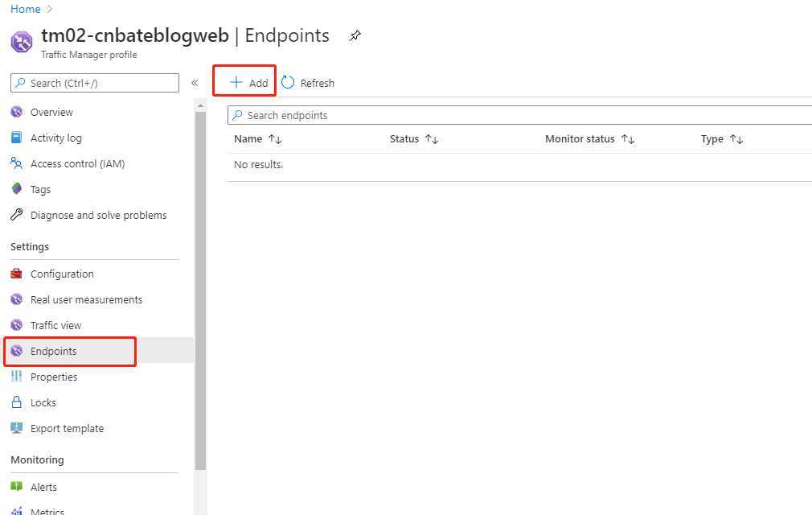Focus the sidebar Search (Ctrl+/) box

pyautogui.click(x=95, y=83)
